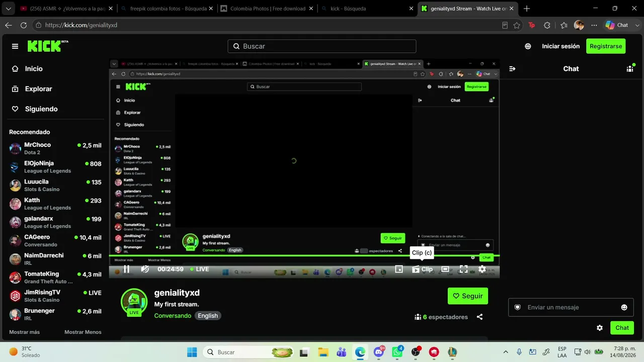Pause the live stream

[x=127, y=269]
